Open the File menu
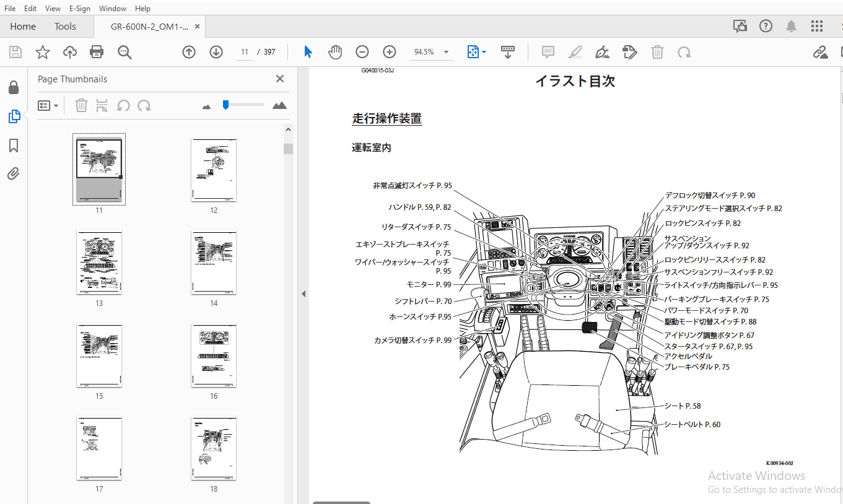Image resolution: width=843 pixels, height=504 pixels. tap(10, 9)
